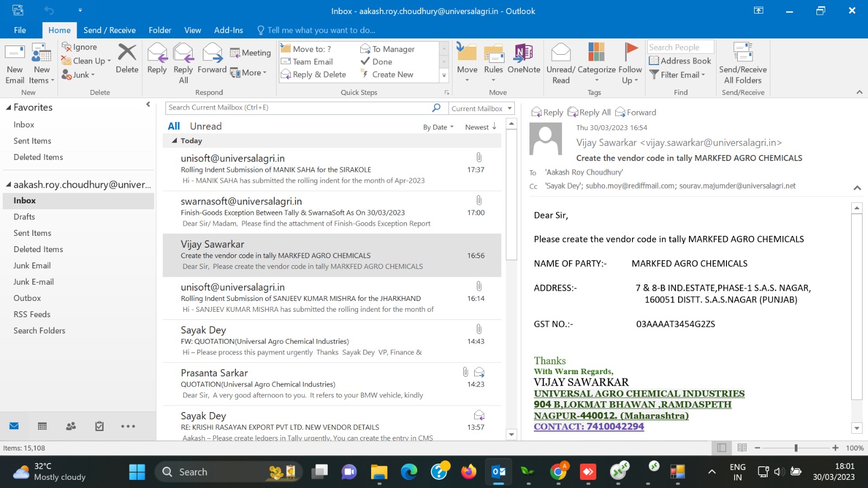Open the Drafts folder
Screen dimensions: 868x488
[24, 217]
